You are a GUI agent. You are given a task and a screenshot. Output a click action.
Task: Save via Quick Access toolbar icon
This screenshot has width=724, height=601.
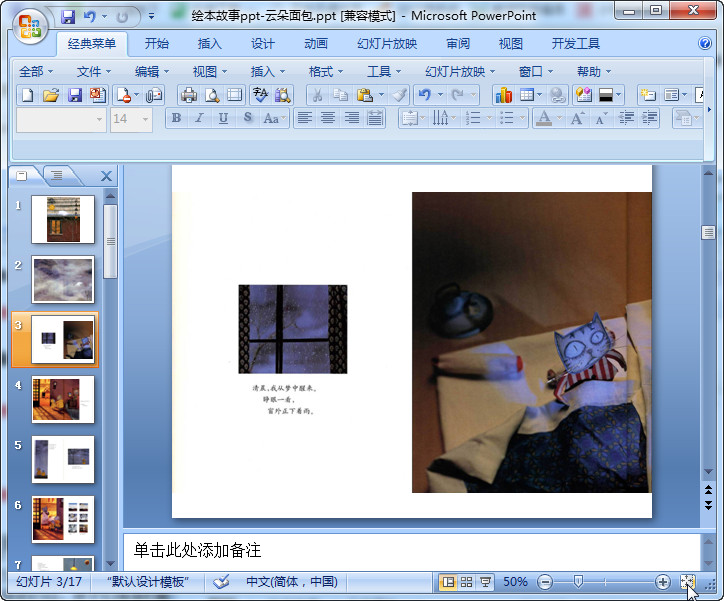coord(68,17)
